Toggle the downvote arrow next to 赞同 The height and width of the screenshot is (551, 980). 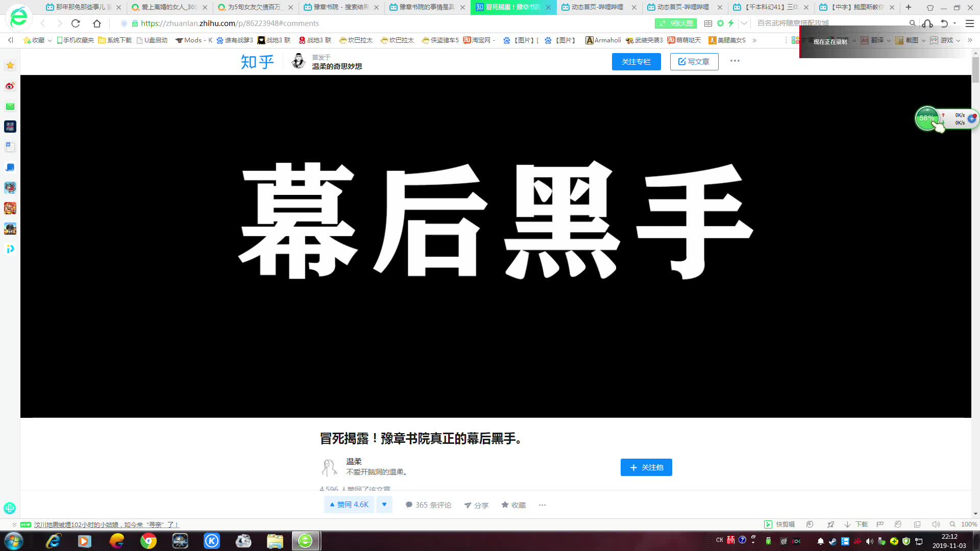[384, 504]
